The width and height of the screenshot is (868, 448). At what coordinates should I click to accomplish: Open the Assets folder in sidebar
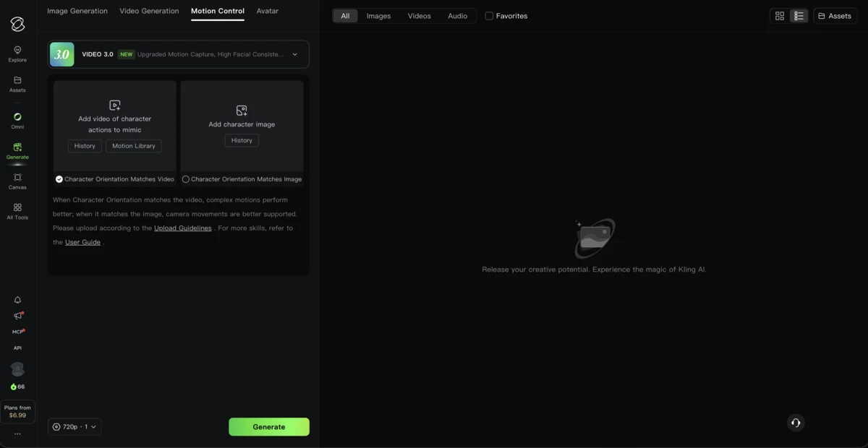(x=17, y=85)
